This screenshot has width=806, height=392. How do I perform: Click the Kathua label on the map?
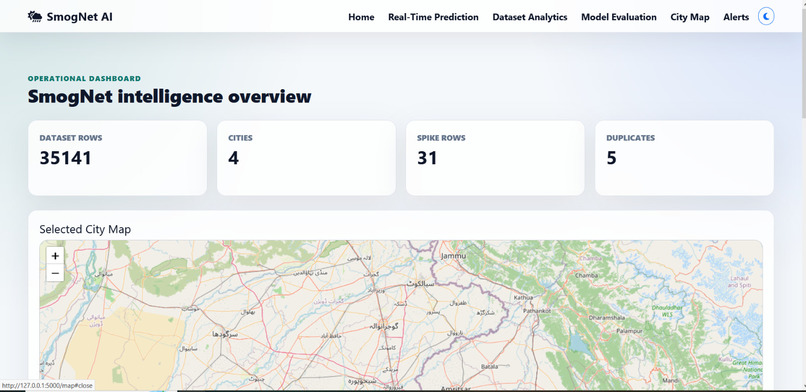[523, 297]
